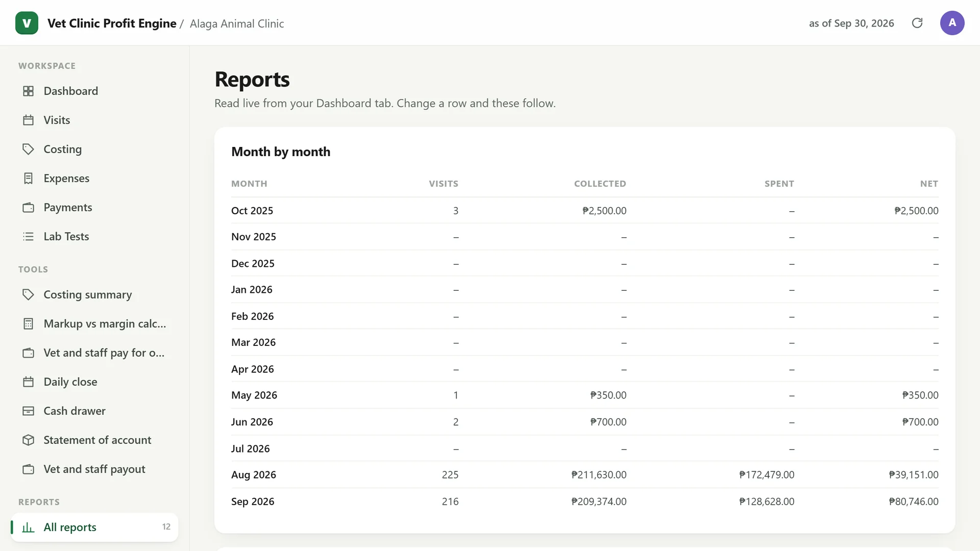The image size is (980, 551).
Task: Click the Jun 2026 collected ₱700.00
Action: [608, 422]
